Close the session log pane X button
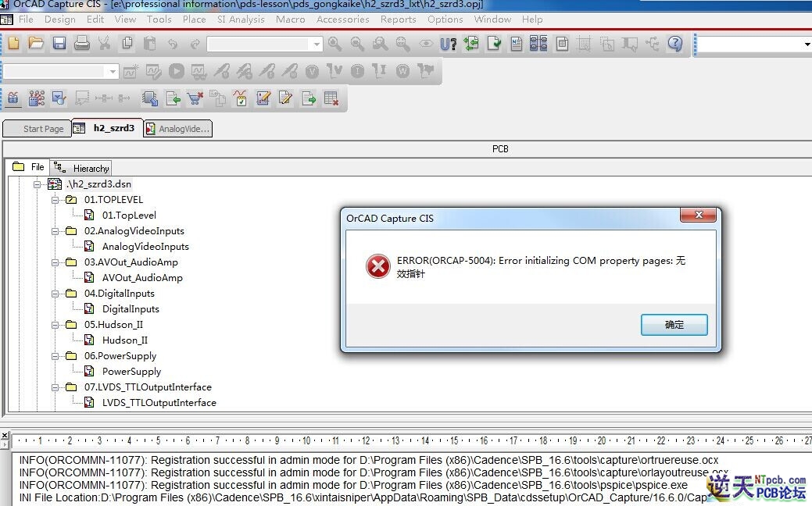The width and height of the screenshot is (812, 506). click(4, 435)
